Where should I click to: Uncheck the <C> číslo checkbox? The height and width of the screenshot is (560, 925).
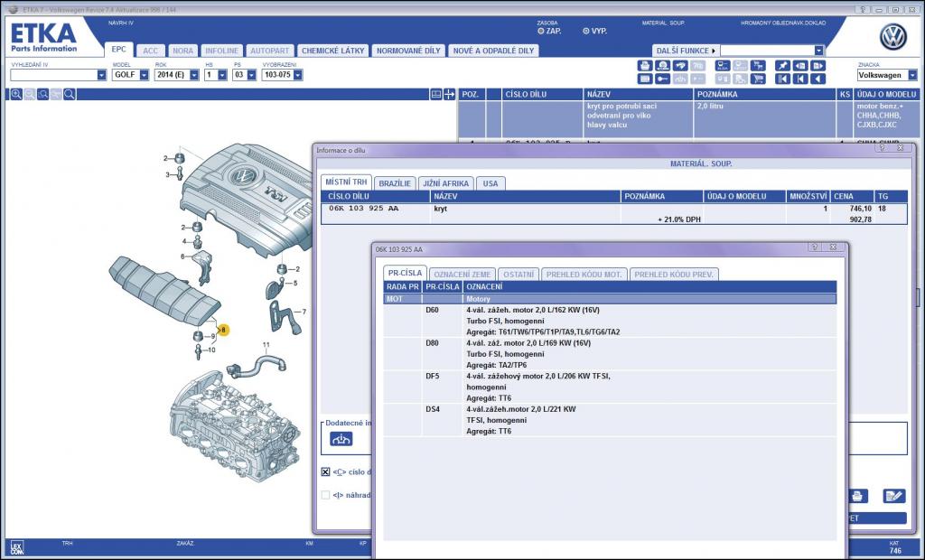click(x=325, y=472)
